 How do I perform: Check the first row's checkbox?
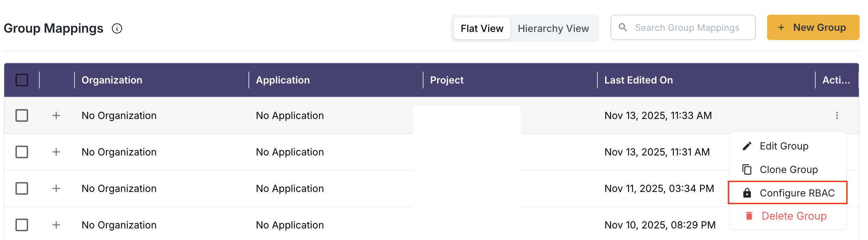coord(22,115)
